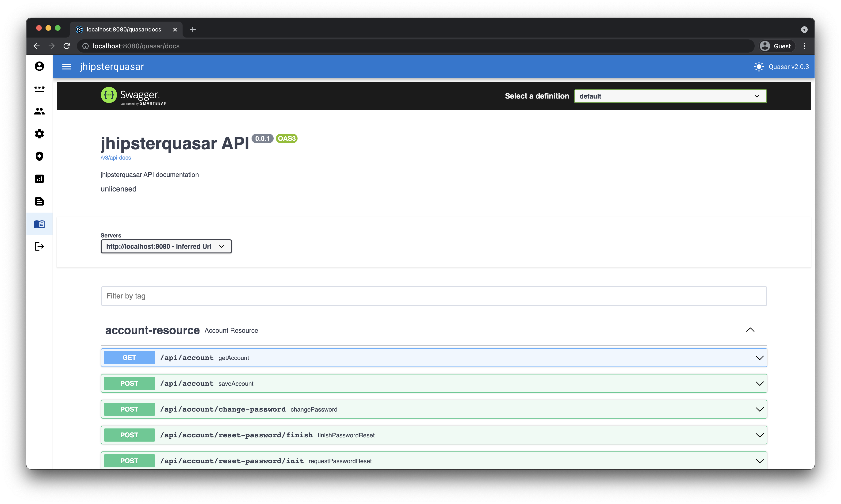Click the logs document icon in sidebar
Image resolution: width=841 pixels, height=504 pixels.
pyautogui.click(x=39, y=201)
